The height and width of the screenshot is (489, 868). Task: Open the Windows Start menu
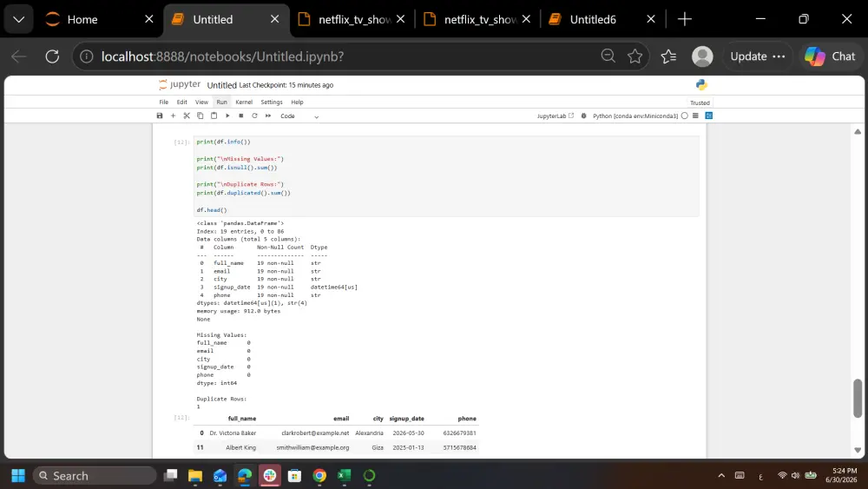(x=18, y=476)
